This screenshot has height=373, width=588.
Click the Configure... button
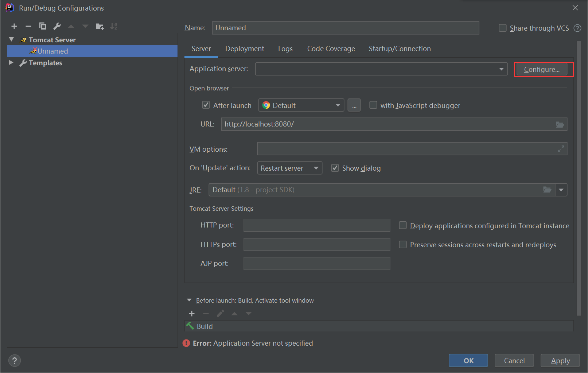542,69
